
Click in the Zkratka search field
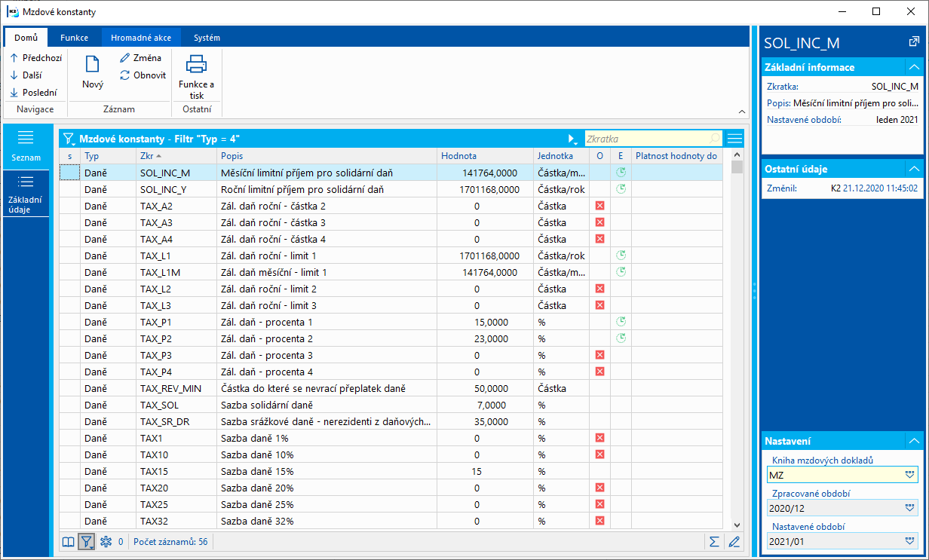pos(647,139)
